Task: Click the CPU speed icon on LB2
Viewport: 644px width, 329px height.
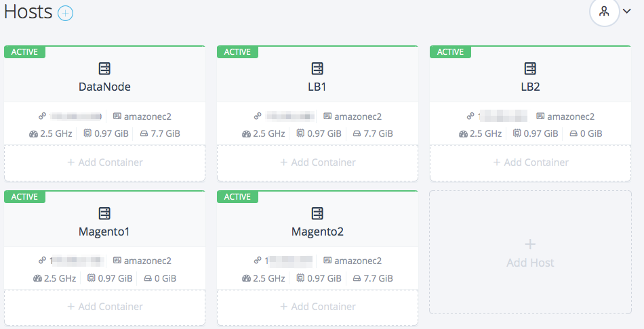Action: (x=463, y=134)
